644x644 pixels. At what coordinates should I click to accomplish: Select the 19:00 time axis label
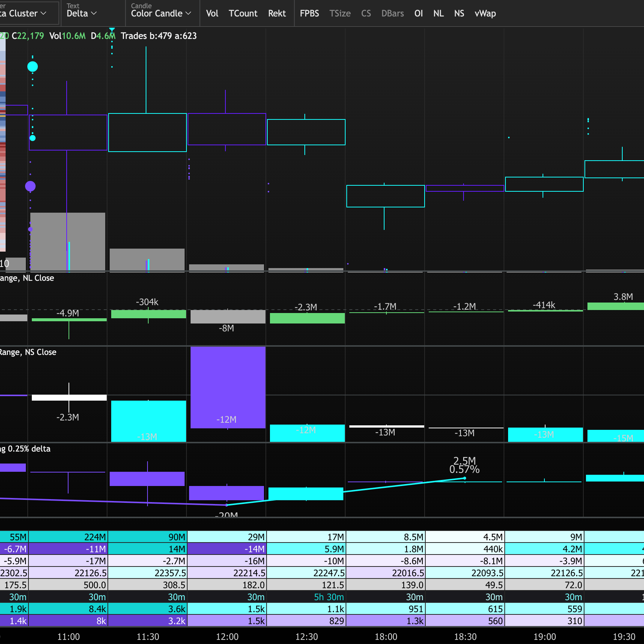545,637
